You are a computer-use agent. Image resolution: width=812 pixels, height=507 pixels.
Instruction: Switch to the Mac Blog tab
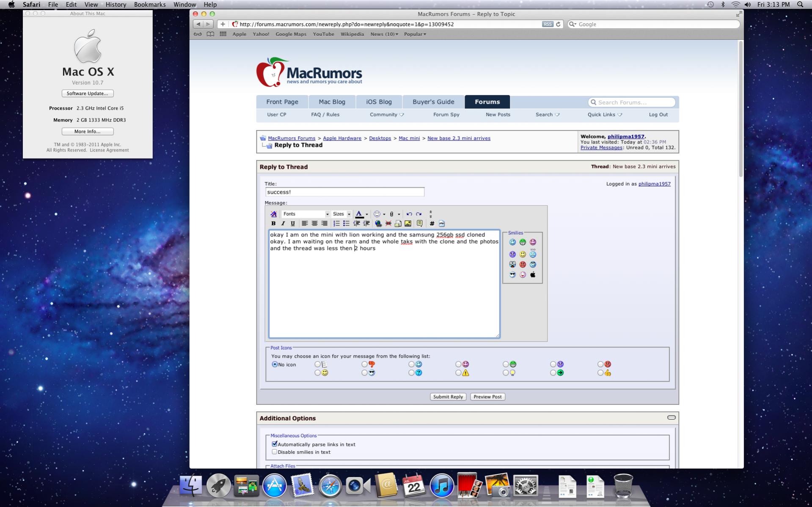pos(332,102)
